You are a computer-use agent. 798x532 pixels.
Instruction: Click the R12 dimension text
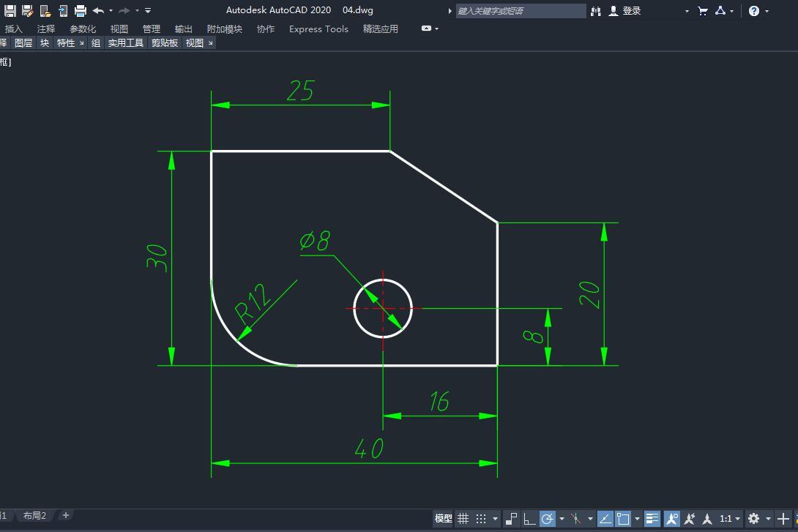(x=251, y=304)
